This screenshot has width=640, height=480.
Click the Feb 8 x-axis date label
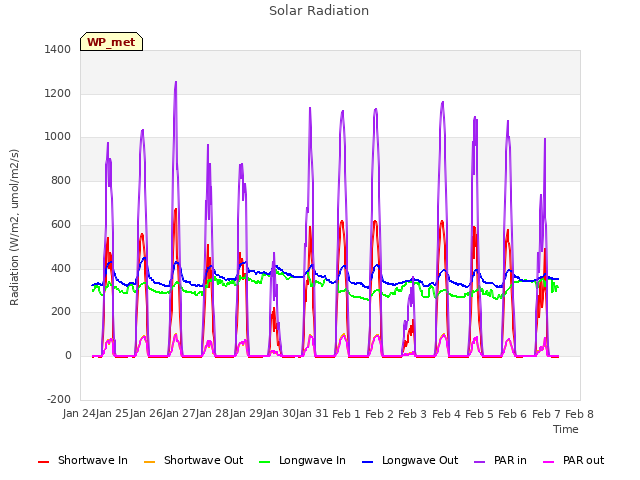click(x=579, y=414)
